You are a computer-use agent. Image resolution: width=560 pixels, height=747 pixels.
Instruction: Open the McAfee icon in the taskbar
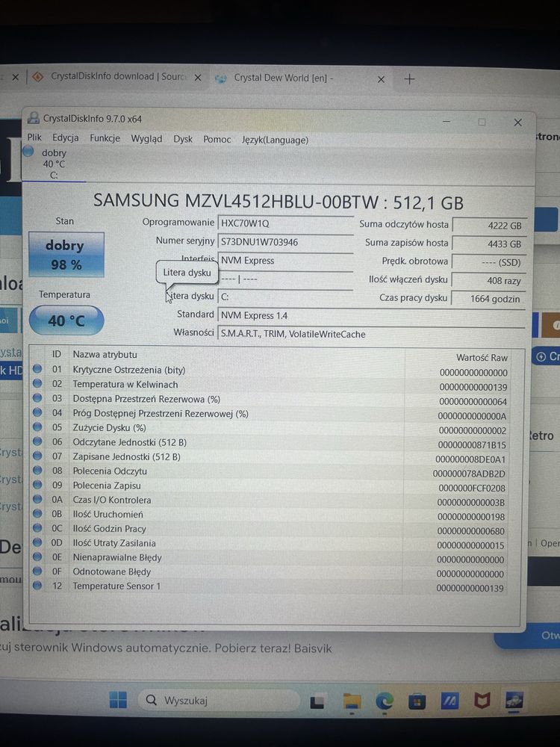coord(482,701)
